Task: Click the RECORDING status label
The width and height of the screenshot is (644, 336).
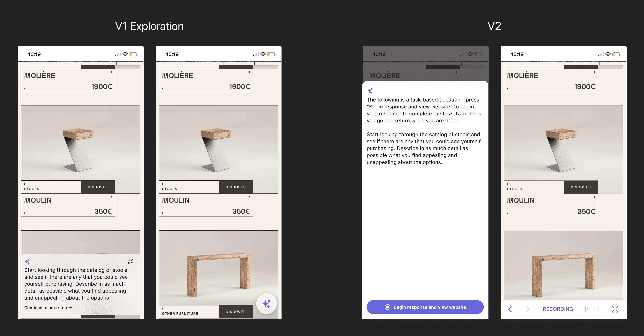Action: 558,309
